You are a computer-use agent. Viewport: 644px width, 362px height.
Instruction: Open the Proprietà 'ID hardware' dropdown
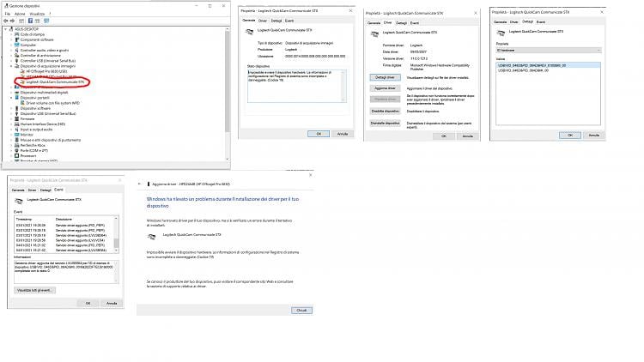549,50
